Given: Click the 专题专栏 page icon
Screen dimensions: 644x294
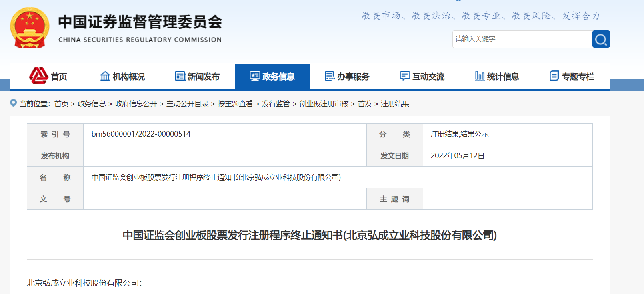Looking at the screenshot, I should [554, 76].
